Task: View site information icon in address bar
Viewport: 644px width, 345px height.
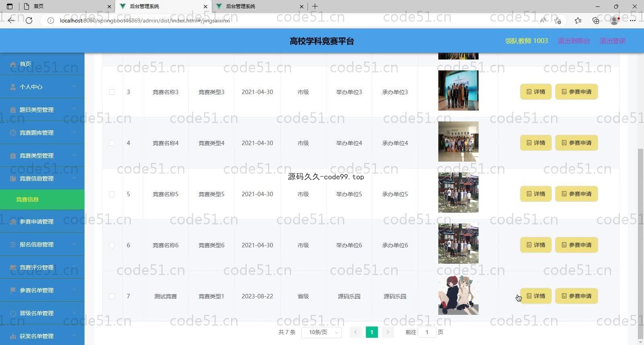Action: click(51, 21)
